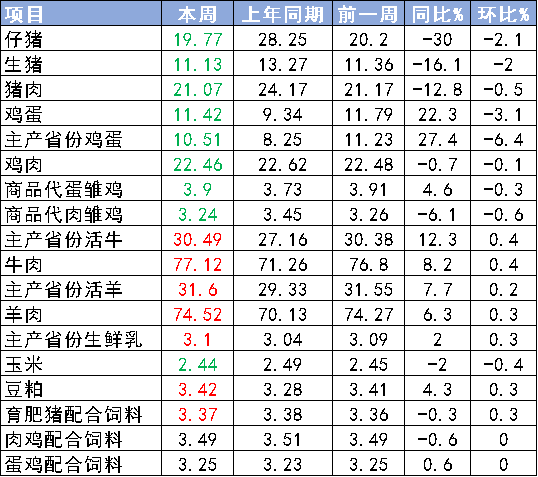Viewport: 538px width, 477px height.
Task: Click the -30 同比 value for 仔猪
Action: pos(437,40)
